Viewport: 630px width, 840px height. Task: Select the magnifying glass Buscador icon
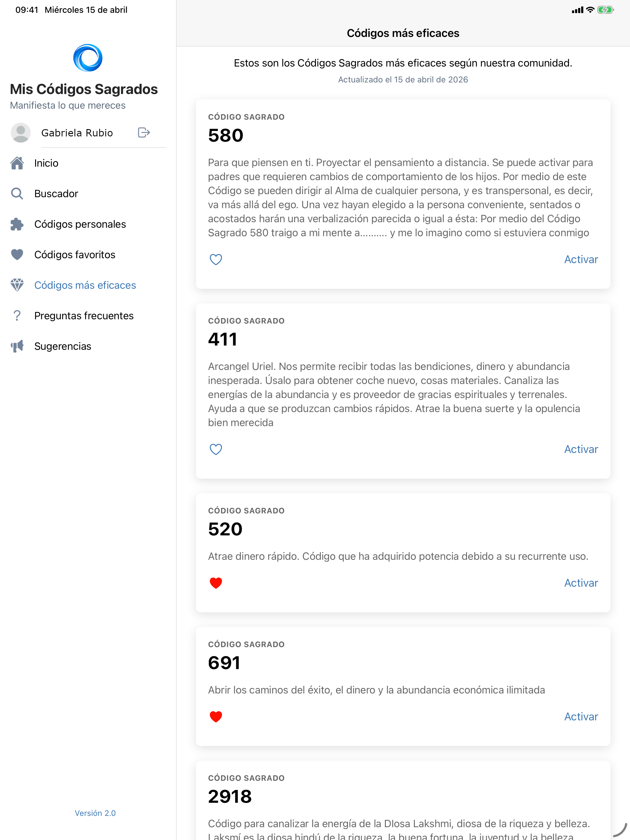pyautogui.click(x=17, y=193)
